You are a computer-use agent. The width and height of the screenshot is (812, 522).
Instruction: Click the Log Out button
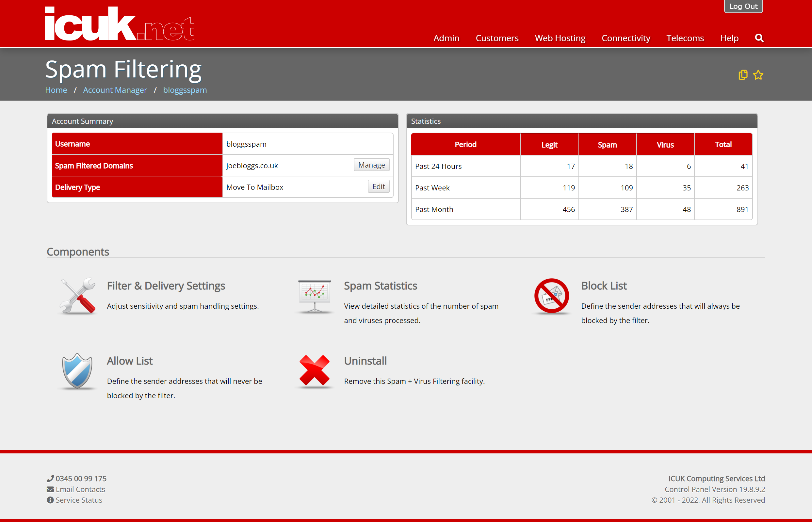pos(743,6)
